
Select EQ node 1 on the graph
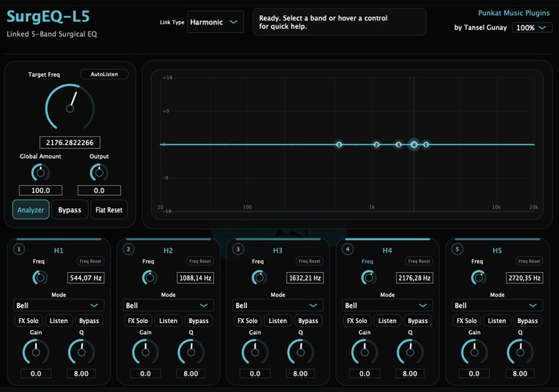click(x=339, y=145)
